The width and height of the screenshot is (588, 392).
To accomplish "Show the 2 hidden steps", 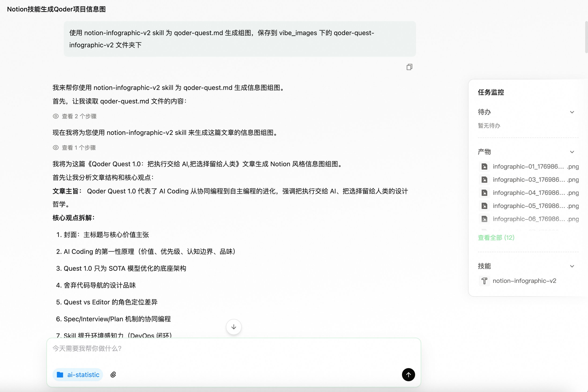I will pos(75,116).
